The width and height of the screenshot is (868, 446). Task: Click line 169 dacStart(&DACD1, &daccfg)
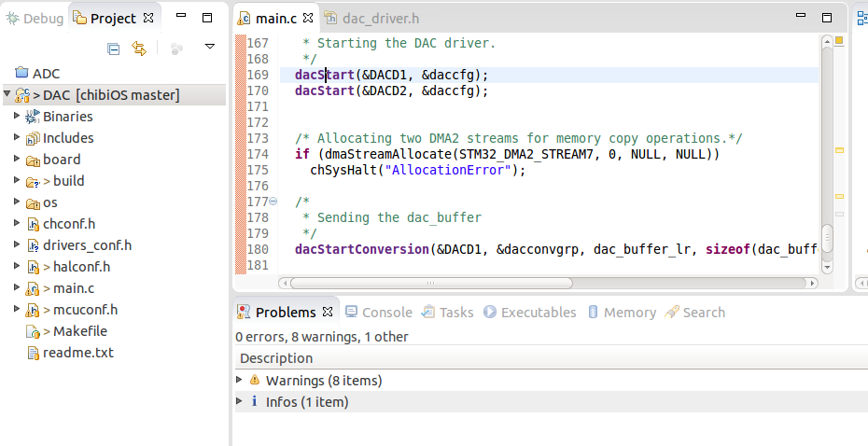(391, 75)
